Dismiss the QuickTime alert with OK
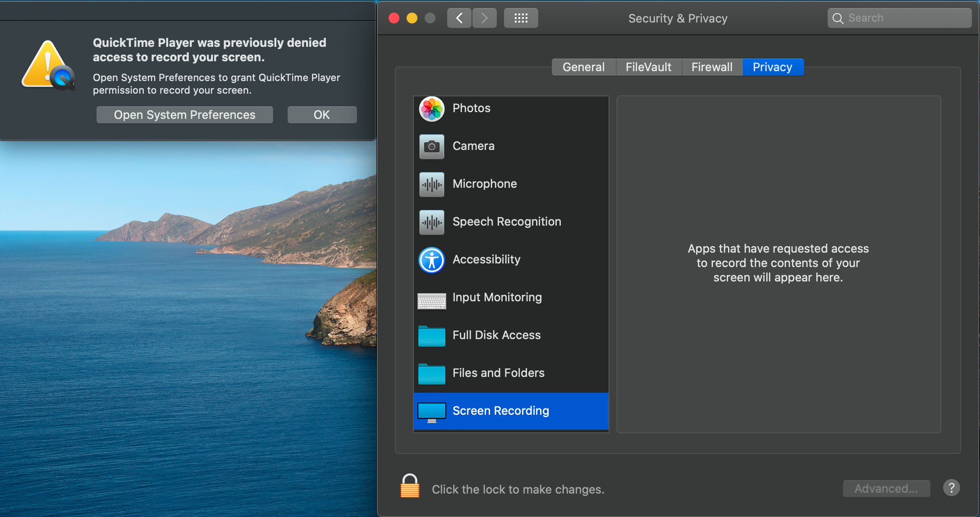980x517 pixels. (x=322, y=115)
